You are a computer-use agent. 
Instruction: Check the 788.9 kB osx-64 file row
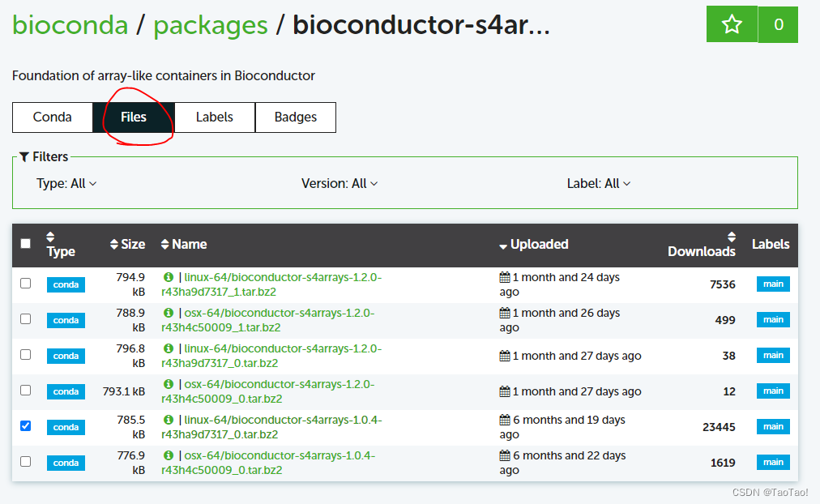pyautogui.click(x=25, y=319)
